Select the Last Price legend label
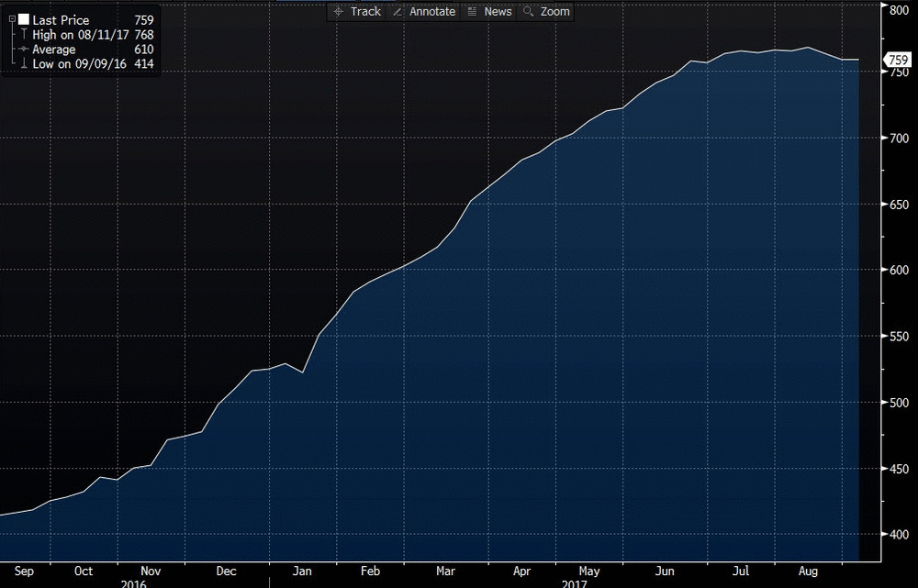The width and height of the screenshot is (918, 588). 61,20
